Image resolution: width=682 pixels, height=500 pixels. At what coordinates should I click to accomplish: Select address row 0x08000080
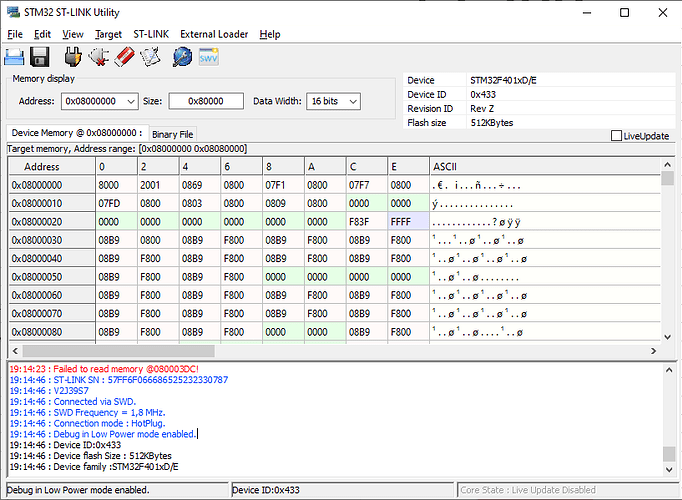(52, 332)
